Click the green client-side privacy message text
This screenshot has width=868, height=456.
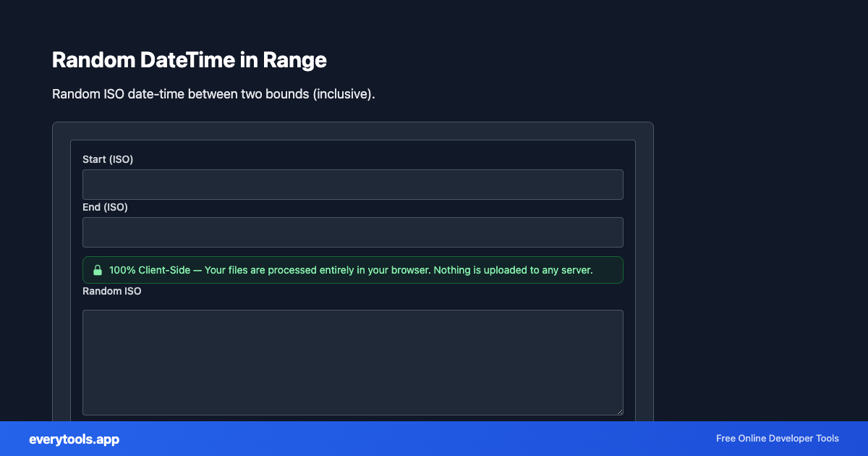(x=350, y=270)
